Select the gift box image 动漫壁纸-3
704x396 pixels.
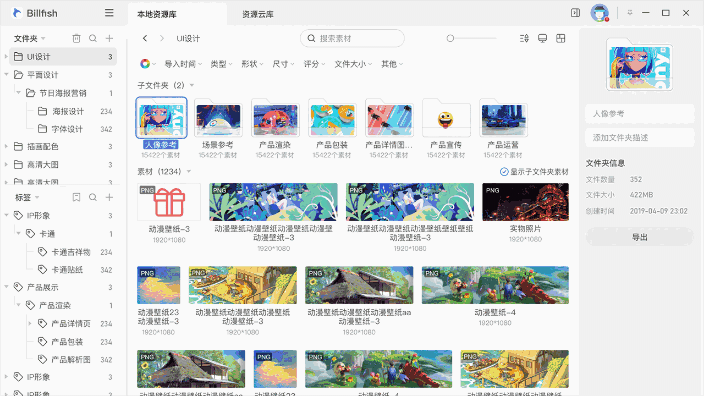click(169, 202)
